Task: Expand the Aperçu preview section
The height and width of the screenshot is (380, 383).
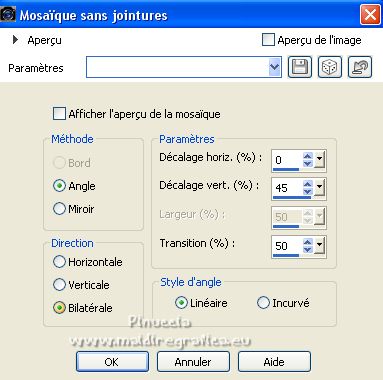Action: click(15, 40)
